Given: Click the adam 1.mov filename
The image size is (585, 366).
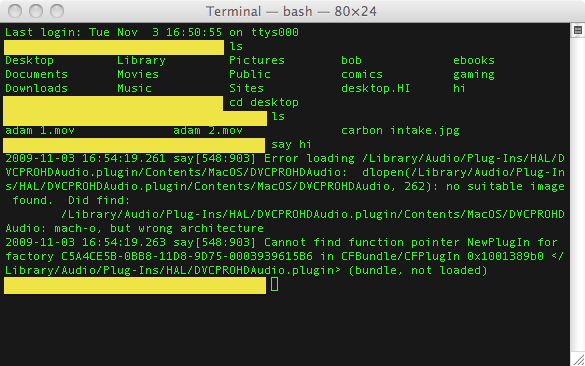Looking at the screenshot, I should (x=40, y=131).
